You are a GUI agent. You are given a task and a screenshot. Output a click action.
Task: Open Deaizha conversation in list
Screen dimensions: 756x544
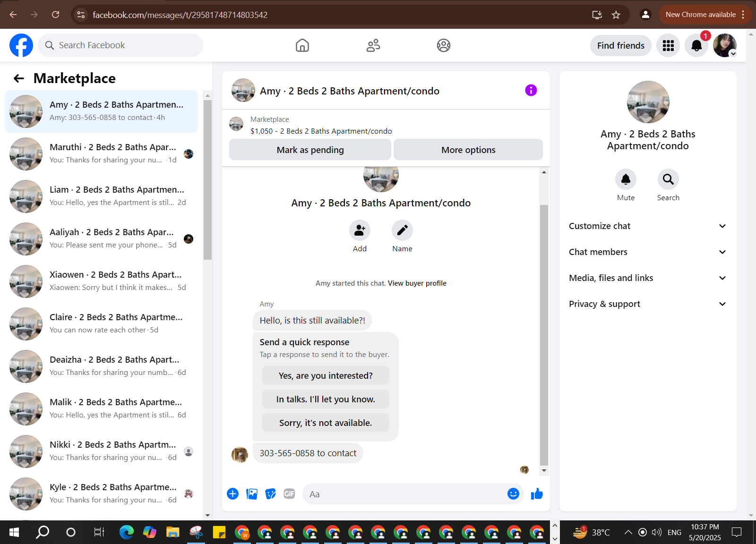[101, 366]
